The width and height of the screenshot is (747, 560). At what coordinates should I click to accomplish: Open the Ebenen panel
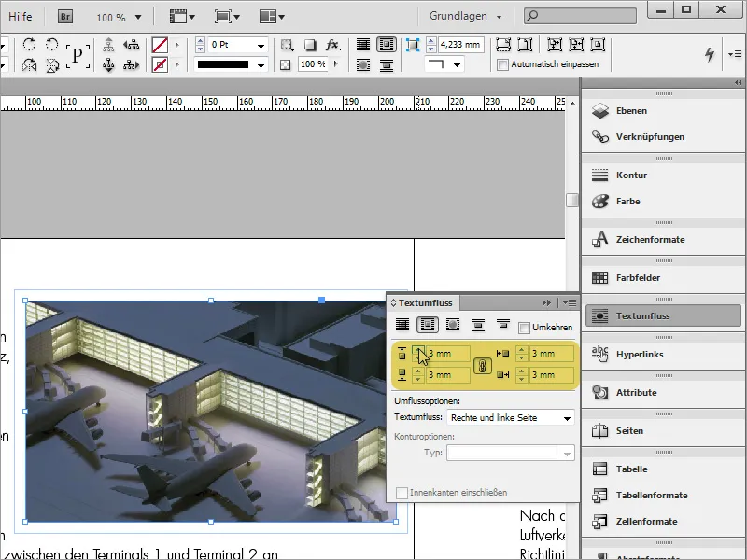pyautogui.click(x=662, y=110)
